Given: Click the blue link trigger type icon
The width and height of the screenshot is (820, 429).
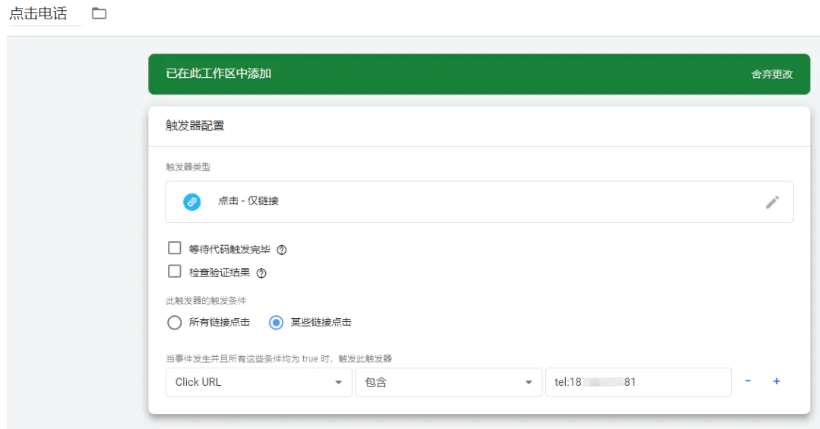Looking at the screenshot, I should point(192,202).
